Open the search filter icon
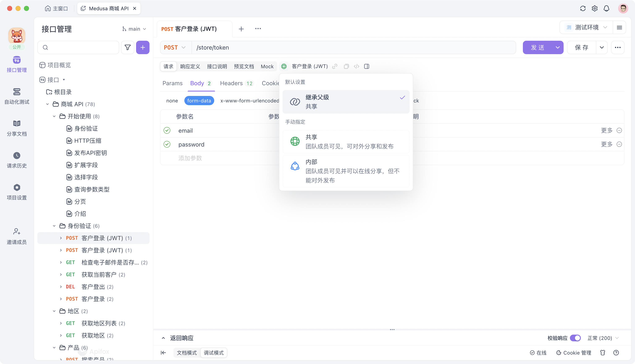 point(127,47)
